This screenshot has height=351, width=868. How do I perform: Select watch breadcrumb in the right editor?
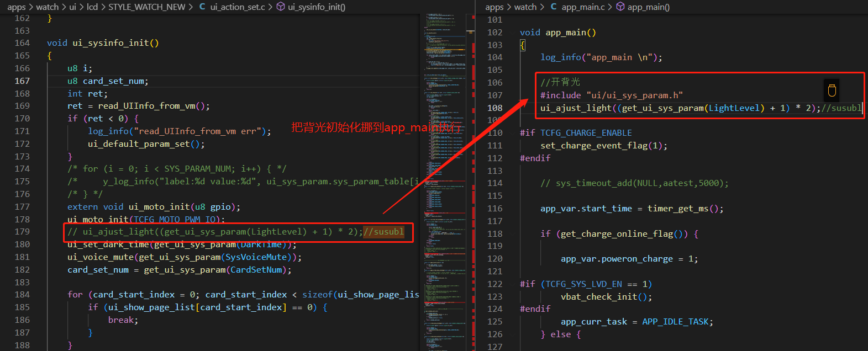525,7
